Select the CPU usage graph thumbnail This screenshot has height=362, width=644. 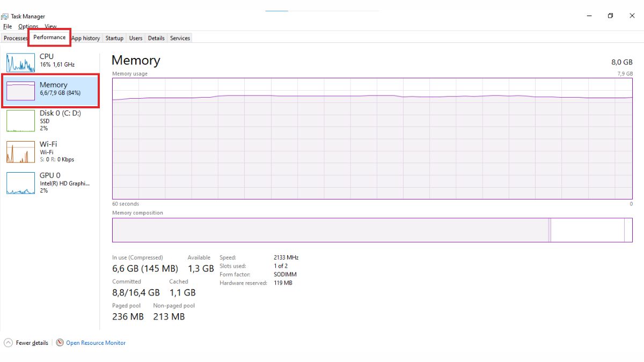20,63
